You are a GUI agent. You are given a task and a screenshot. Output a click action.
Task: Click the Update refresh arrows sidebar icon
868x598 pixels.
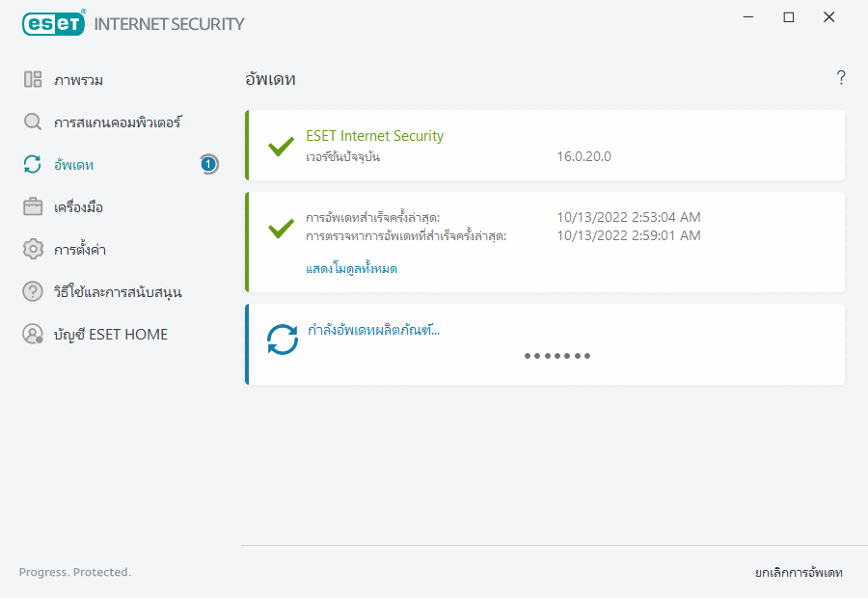(x=33, y=165)
